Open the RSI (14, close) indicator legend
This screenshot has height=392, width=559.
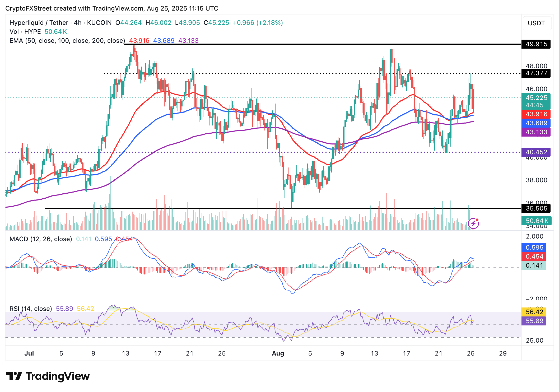coord(31,309)
